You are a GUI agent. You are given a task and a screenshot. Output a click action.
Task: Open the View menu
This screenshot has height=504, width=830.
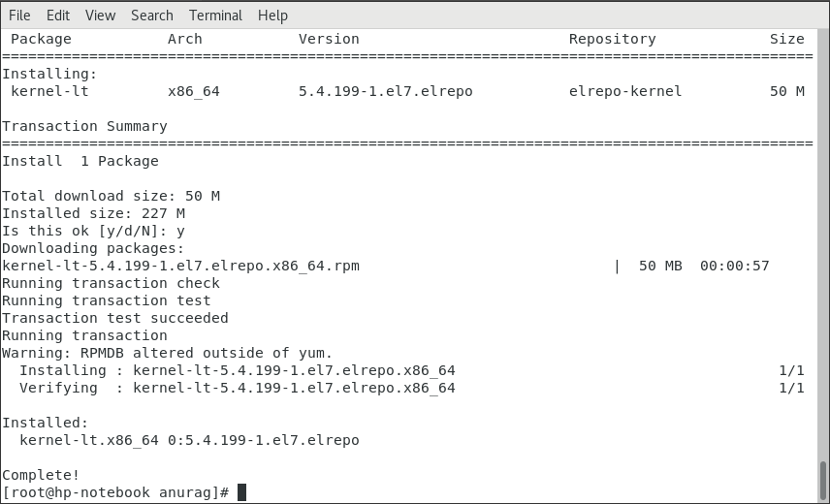point(100,16)
